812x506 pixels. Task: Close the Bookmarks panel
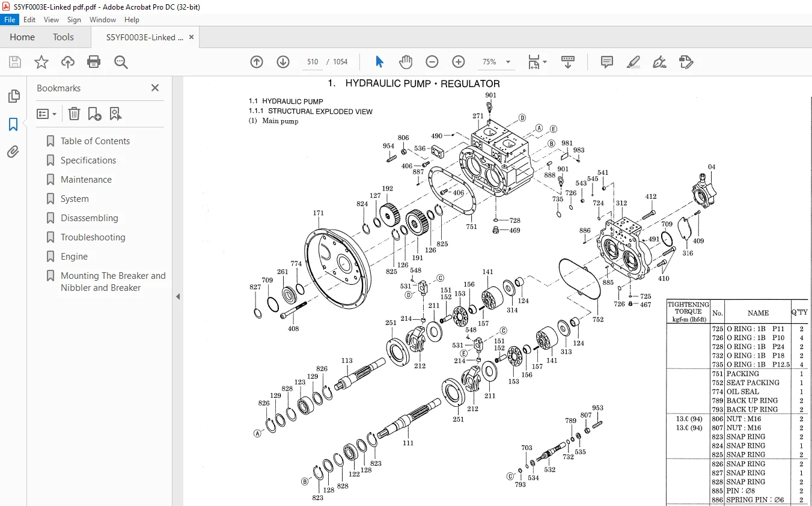coord(155,88)
